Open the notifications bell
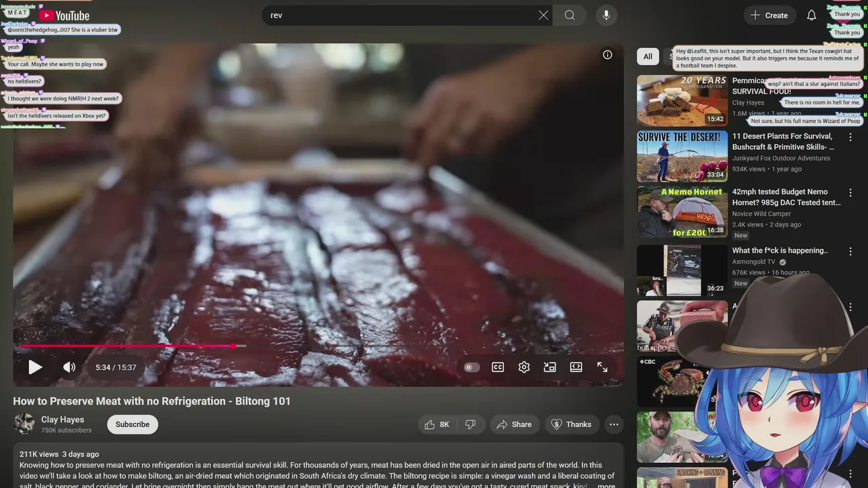Viewport: 868px width, 488px height. [811, 15]
